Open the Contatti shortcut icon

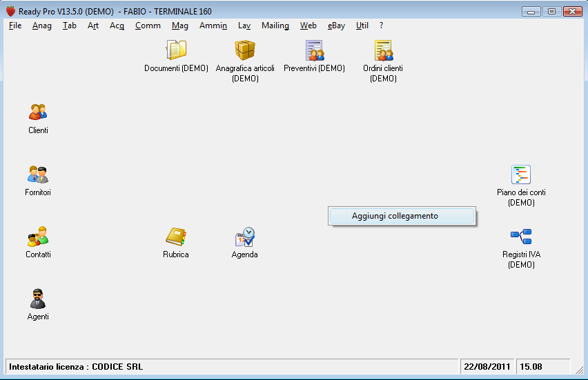[38, 236]
